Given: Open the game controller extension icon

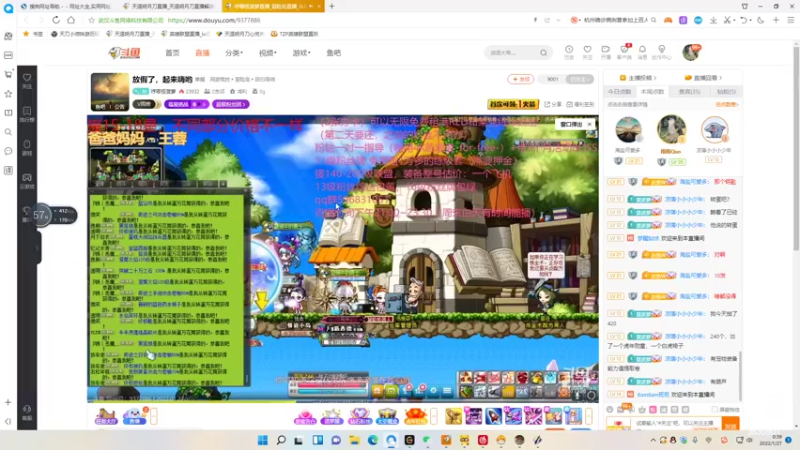Looking at the screenshot, I should coord(668,20).
